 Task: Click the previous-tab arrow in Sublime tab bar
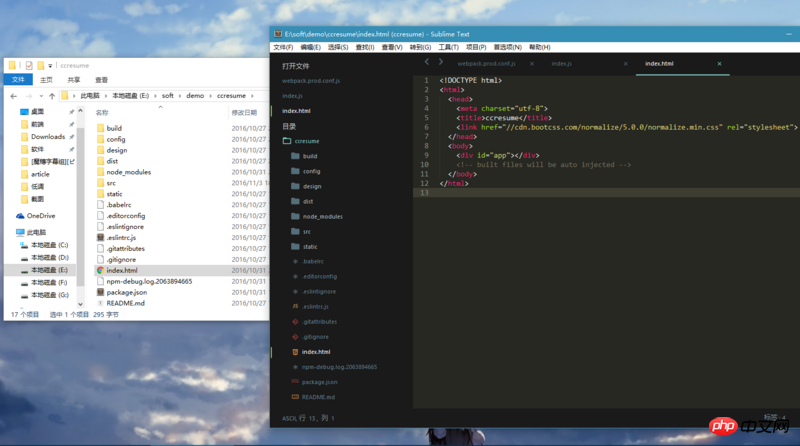point(427,62)
